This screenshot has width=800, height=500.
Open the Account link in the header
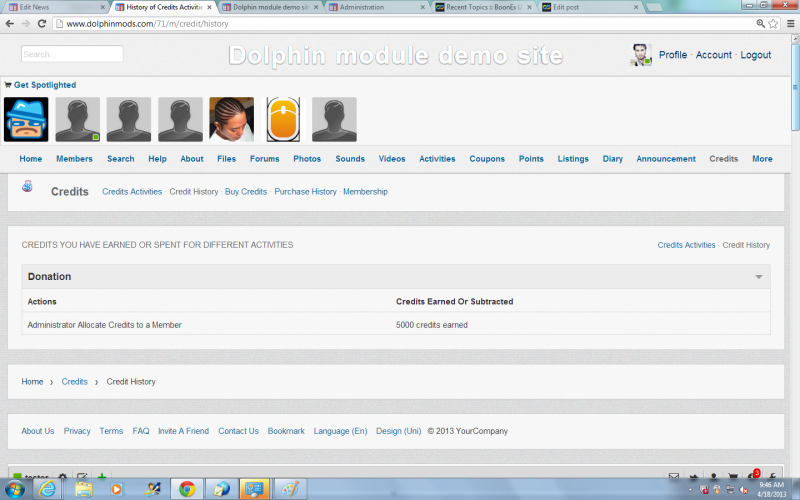click(x=713, y=55)
